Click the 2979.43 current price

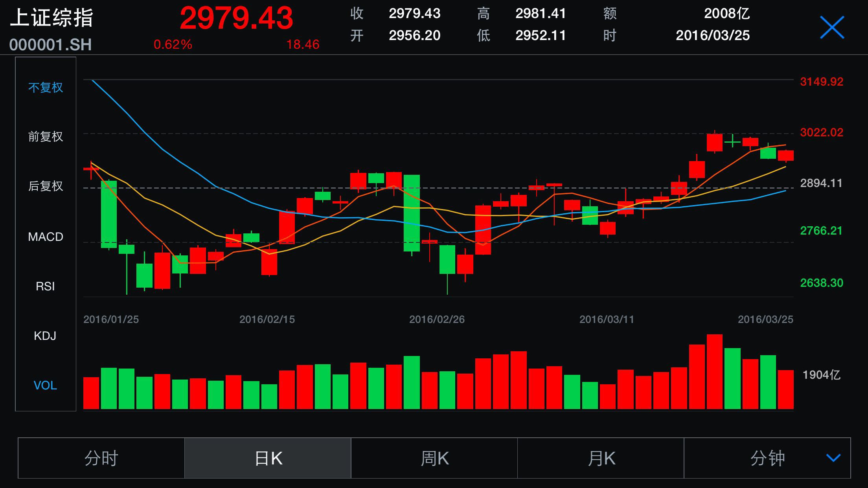click(236, 18)
